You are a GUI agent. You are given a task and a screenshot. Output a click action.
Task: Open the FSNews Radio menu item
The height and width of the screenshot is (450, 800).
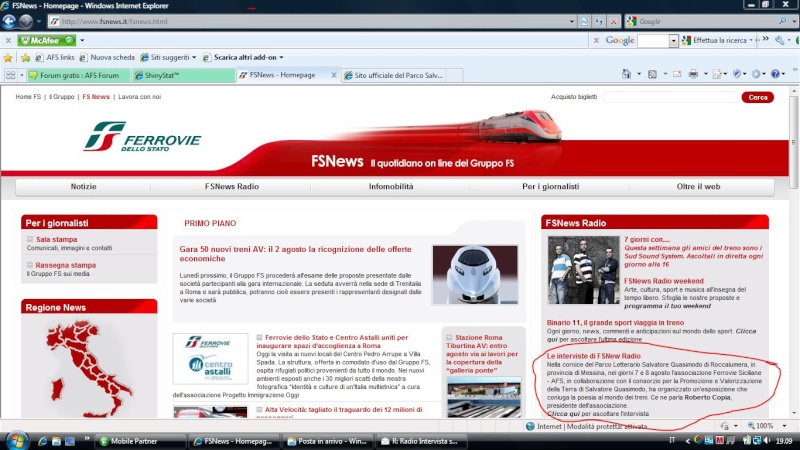tap(232, 187)
